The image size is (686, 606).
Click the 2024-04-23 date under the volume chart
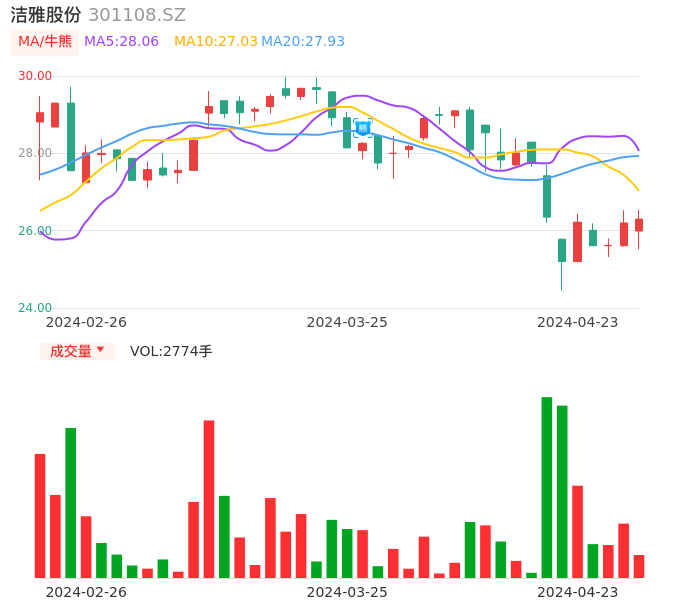coord(577,592)
